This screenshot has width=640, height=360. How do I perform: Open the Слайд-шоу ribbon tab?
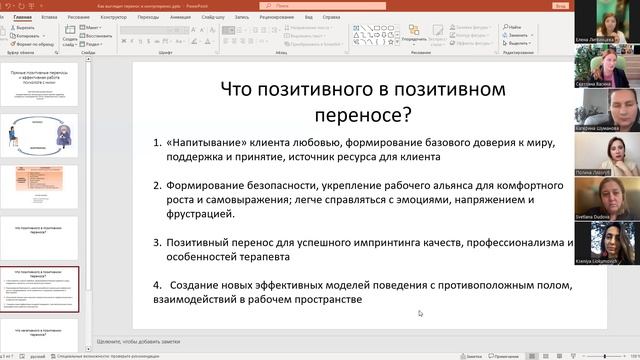213,17
